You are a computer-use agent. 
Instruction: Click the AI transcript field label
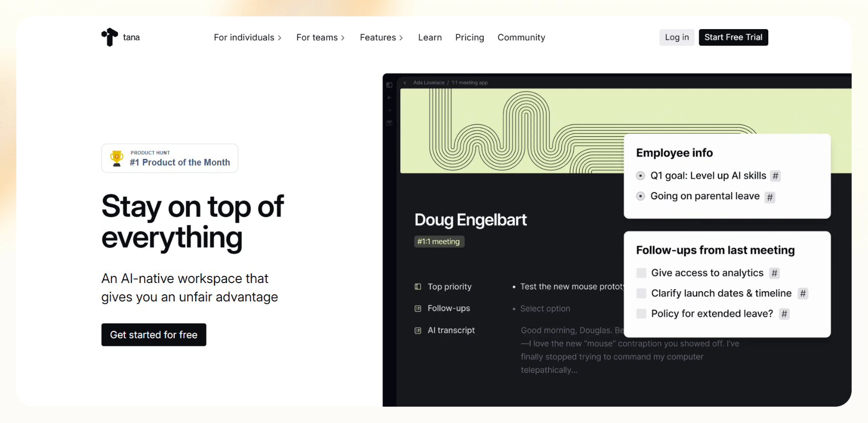tap(451, 331)
